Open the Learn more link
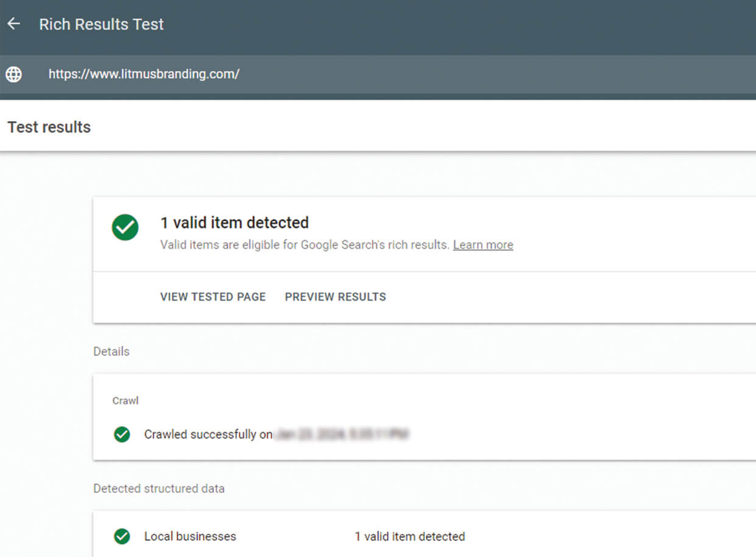The height and width of the screenshot is (557, 756). (482, 244)
